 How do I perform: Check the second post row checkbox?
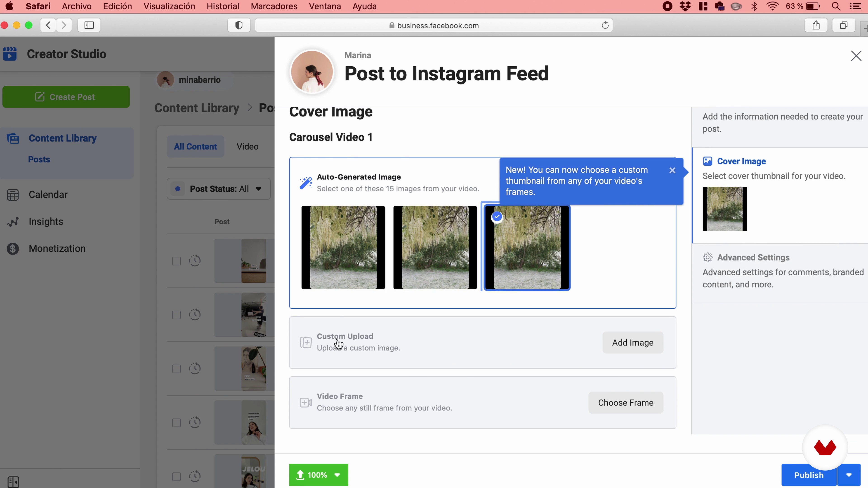click(x=176, y=315)
